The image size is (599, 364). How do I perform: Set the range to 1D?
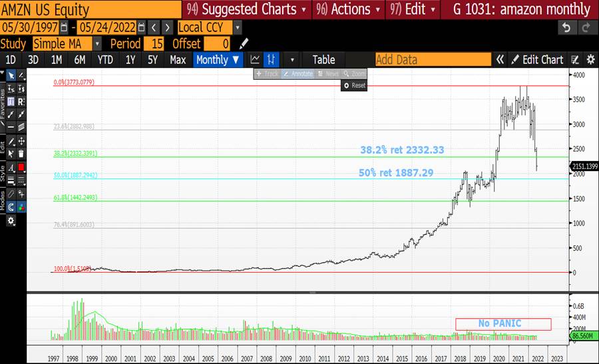(10, 60)
